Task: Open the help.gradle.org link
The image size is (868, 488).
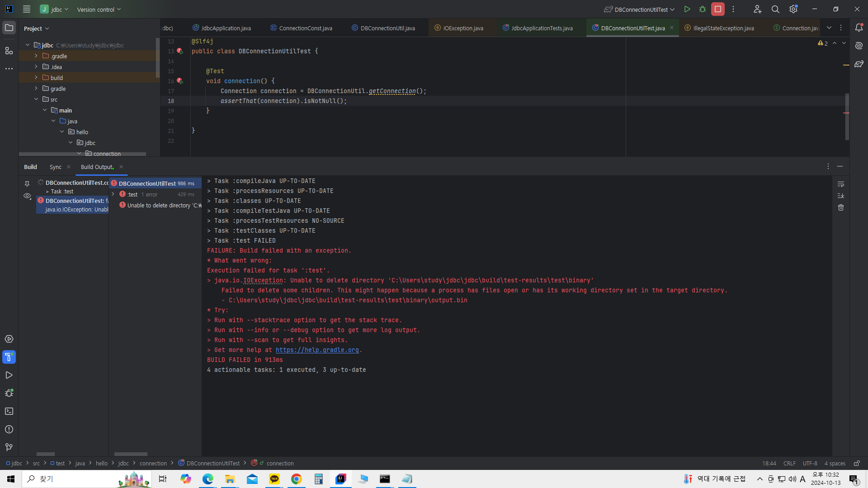Action: (317, 350)
